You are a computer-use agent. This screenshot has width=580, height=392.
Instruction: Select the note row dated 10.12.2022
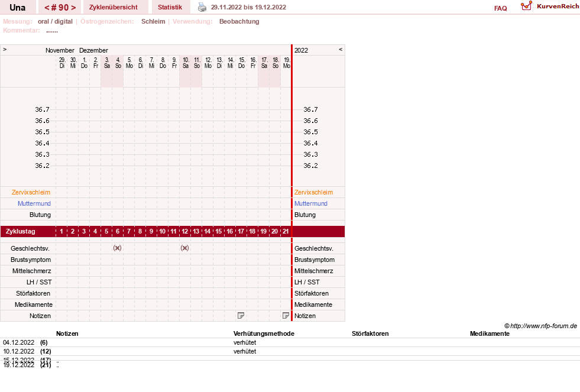(x=290, y=351)
